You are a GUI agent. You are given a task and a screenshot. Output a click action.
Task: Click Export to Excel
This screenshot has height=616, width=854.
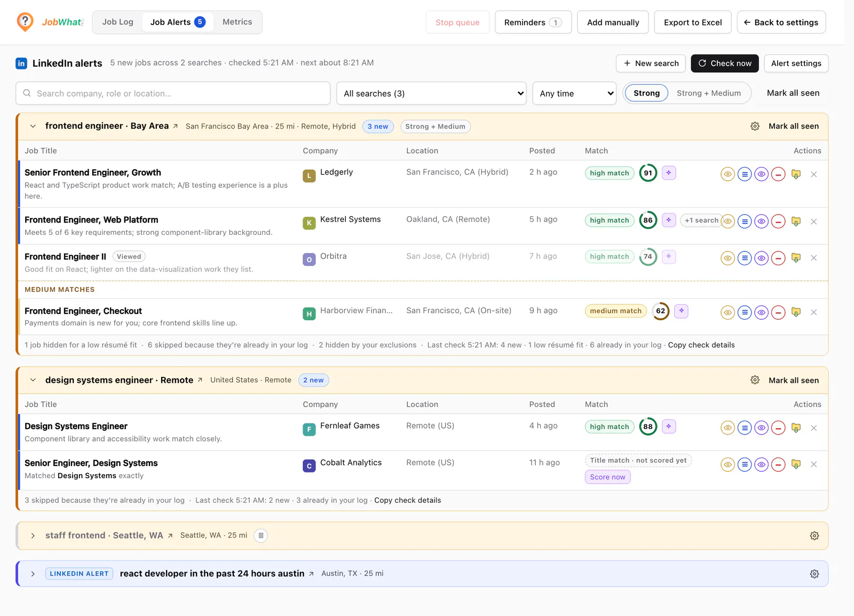[692, 22]
